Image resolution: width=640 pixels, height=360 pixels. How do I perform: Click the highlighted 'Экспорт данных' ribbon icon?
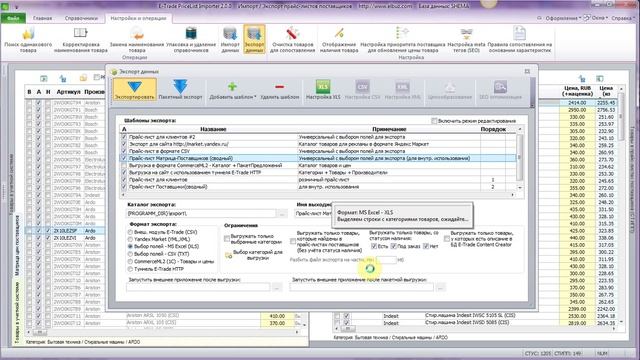tap(254, 39)
